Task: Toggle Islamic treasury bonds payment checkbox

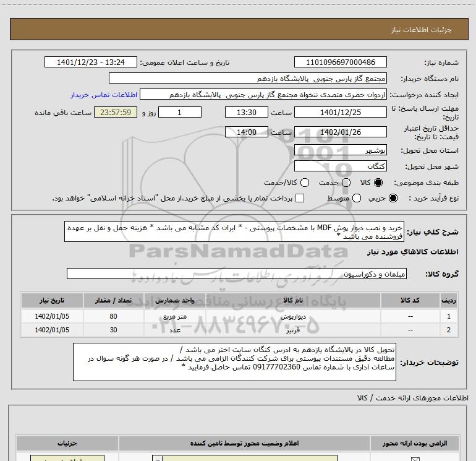Action: 300,198
